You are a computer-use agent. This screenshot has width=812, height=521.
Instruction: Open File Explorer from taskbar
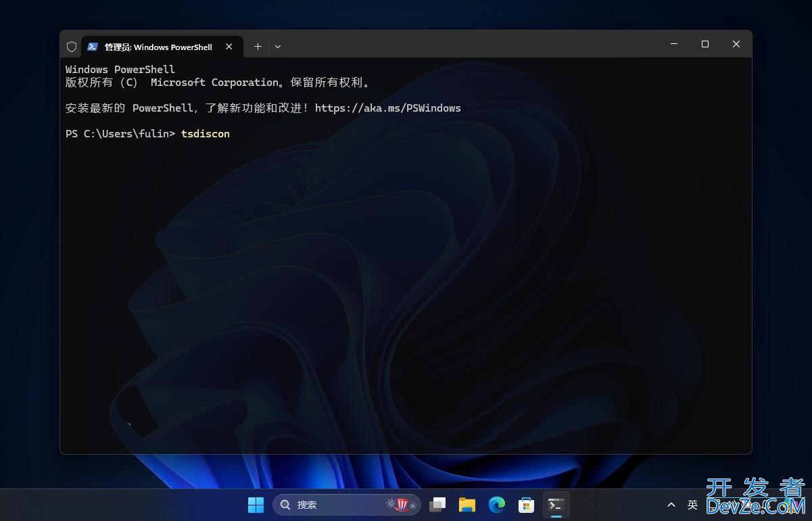pyautogui.click(x=467, y=505)
